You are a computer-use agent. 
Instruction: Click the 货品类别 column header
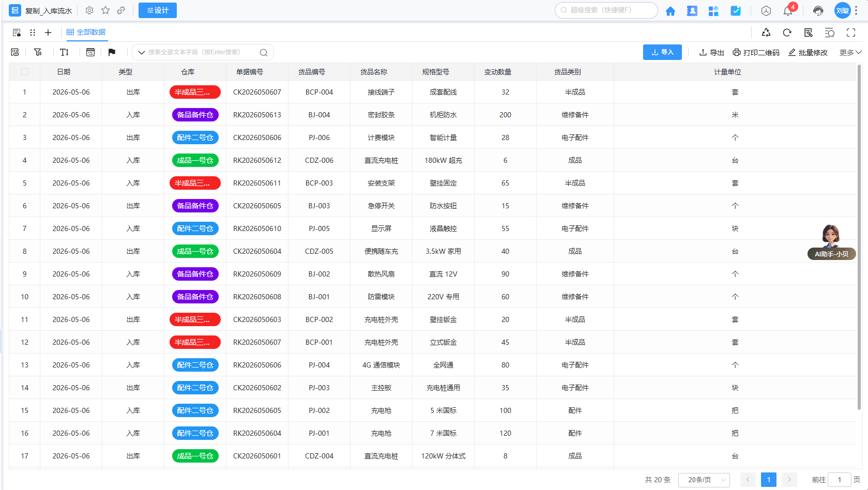point(568,72)
